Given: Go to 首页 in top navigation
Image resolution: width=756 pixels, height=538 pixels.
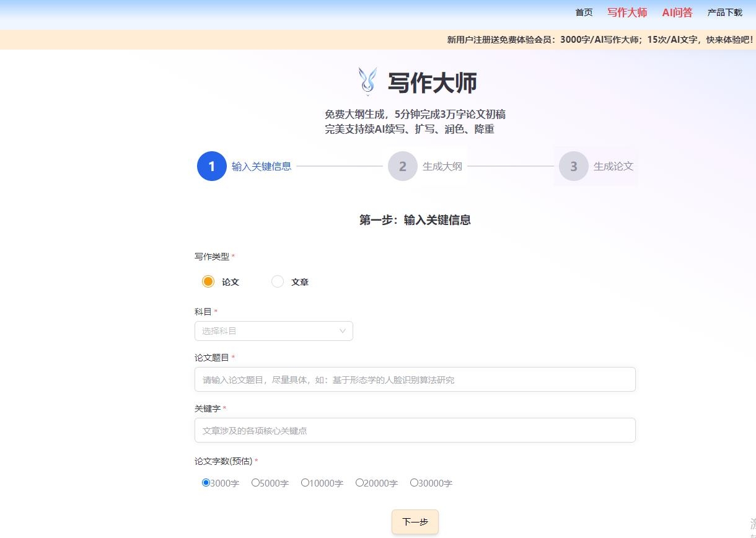Looking at the screenshot, I should click(584, 12).
